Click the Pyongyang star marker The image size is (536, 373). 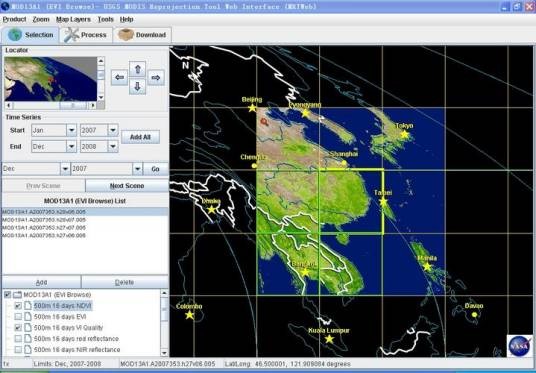[x=305, y=113]
